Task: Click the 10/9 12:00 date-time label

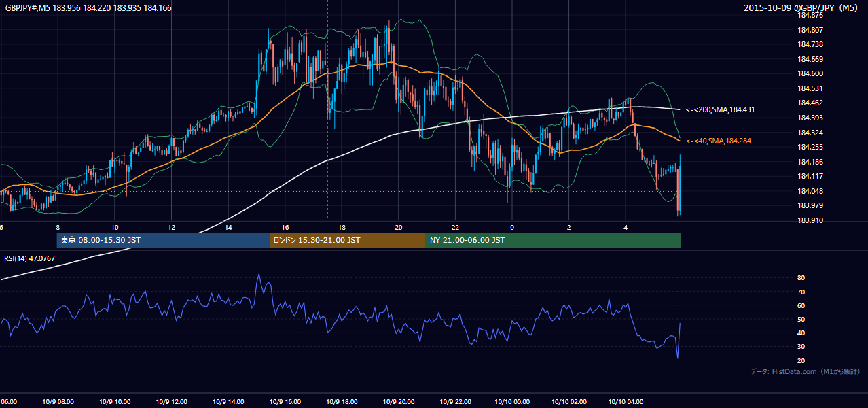Action: (x=172, y=402)
